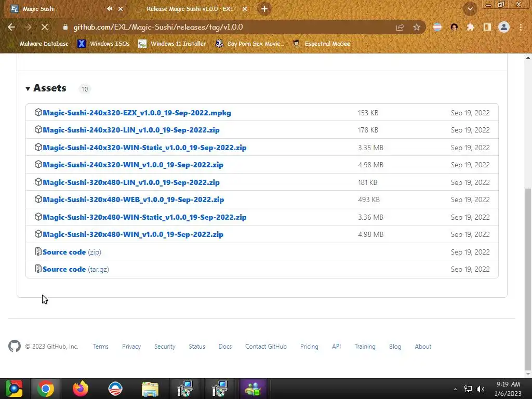Download Magic-Sushi-320x480-LIN zip file
Image resolution: width=532 pixels, height=399 pixels.
point(131,182)
